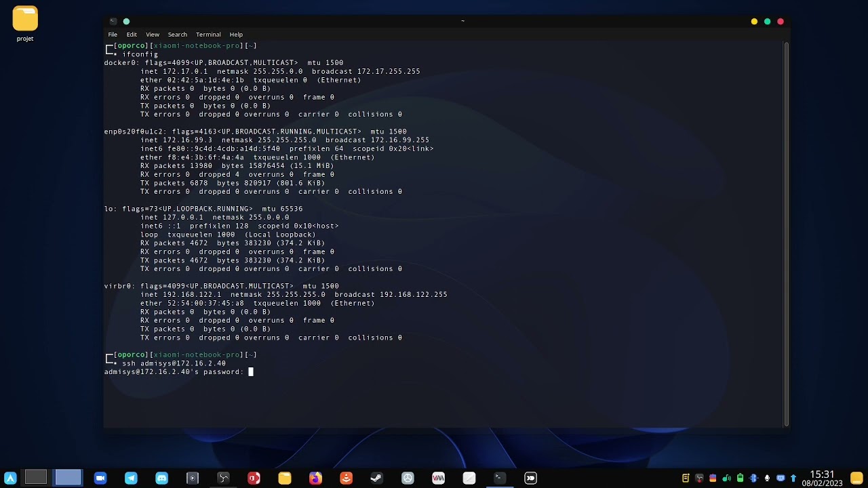Image resolution: width=868 pixels, height=488 pixels.
Task: Click the inet 172.16.99.3 line
Action: (285, 140)
